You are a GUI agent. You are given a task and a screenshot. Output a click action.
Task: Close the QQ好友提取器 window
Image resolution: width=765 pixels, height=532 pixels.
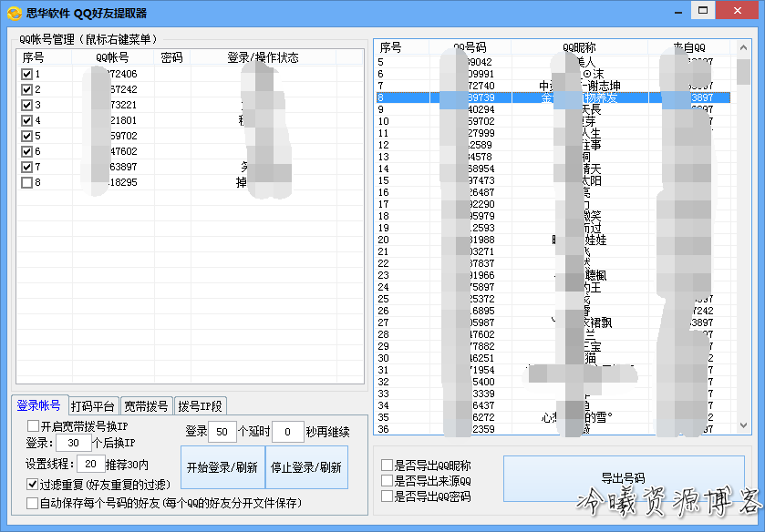coord(738,10)
